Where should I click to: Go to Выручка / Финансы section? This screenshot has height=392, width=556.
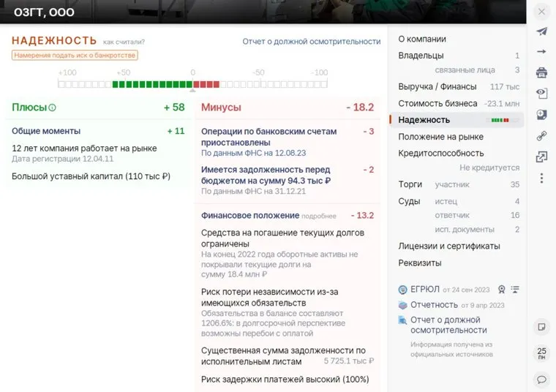coord(437,87)
